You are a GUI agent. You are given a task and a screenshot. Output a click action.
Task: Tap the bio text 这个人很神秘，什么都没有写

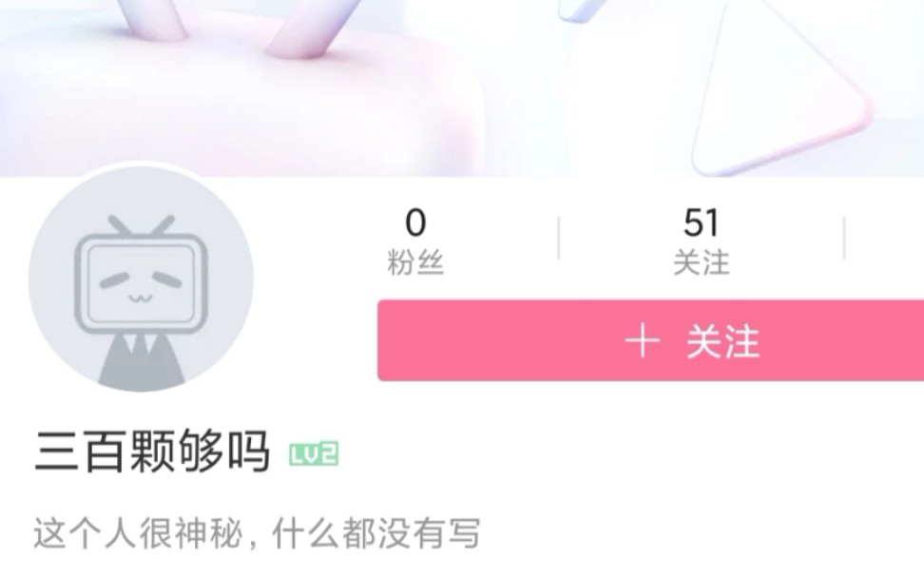click(x=257, y=533)
